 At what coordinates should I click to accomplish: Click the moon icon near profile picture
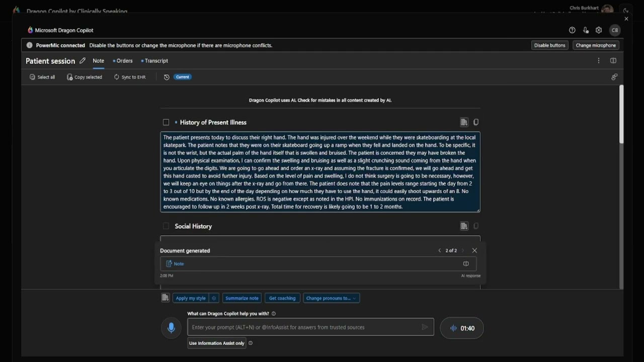[626, 10]
